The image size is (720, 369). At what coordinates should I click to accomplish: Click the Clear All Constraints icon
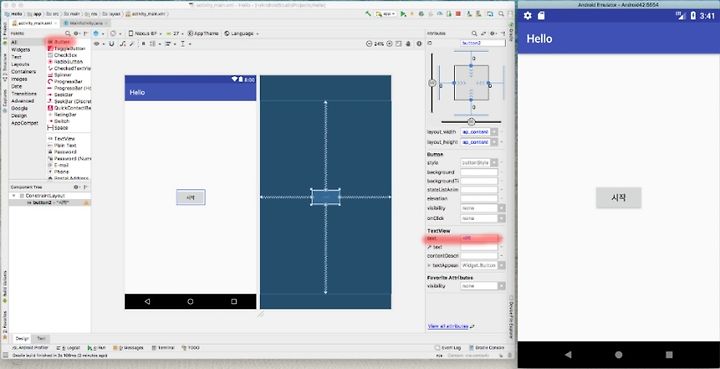(x=123, y=44)
